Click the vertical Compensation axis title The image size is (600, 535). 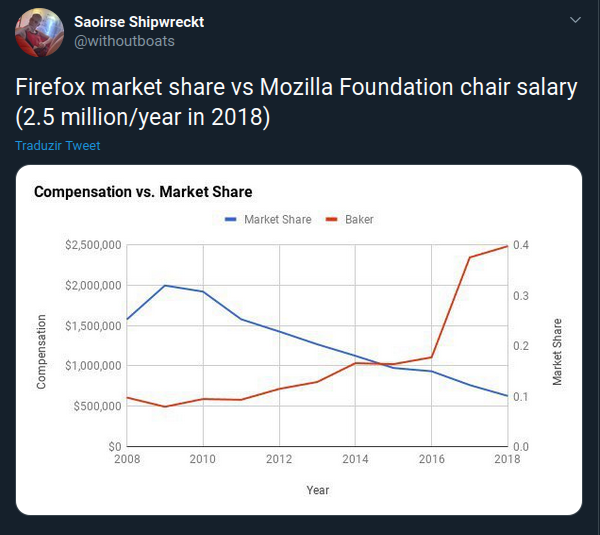click(42, 351)
